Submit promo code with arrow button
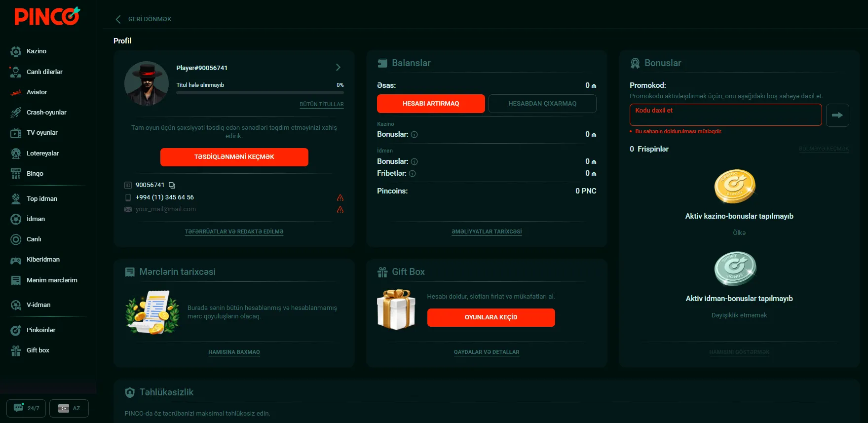The height and width of the screenshot is (423, 868). point(837,115)
